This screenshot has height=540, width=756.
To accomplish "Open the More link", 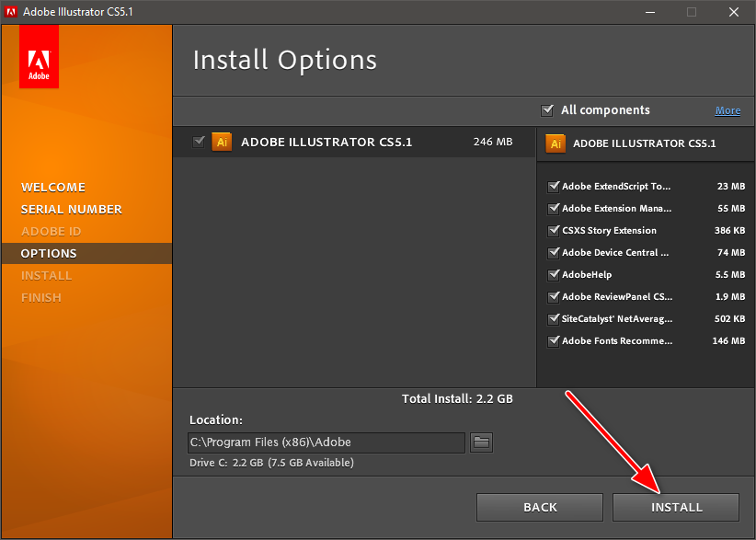I will (727, 110).
